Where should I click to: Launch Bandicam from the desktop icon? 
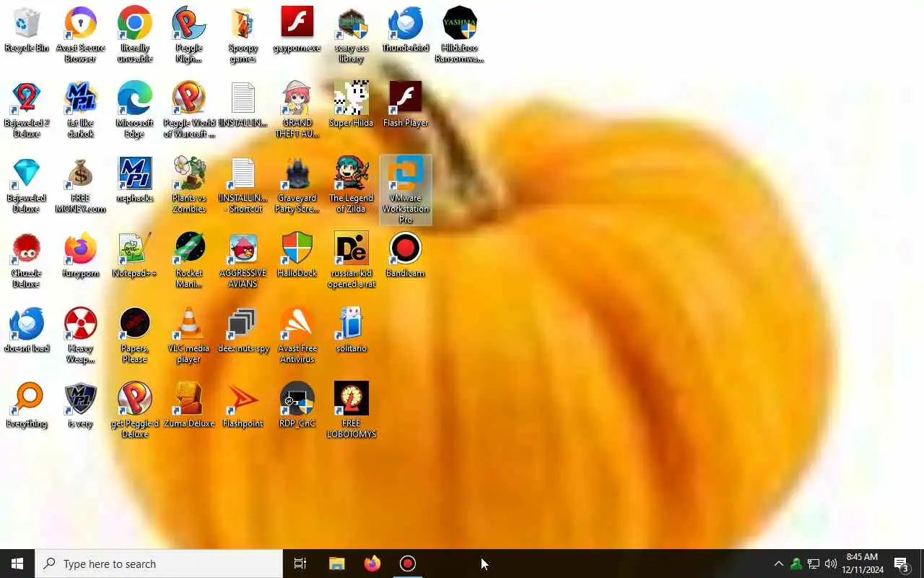(405, 256)
